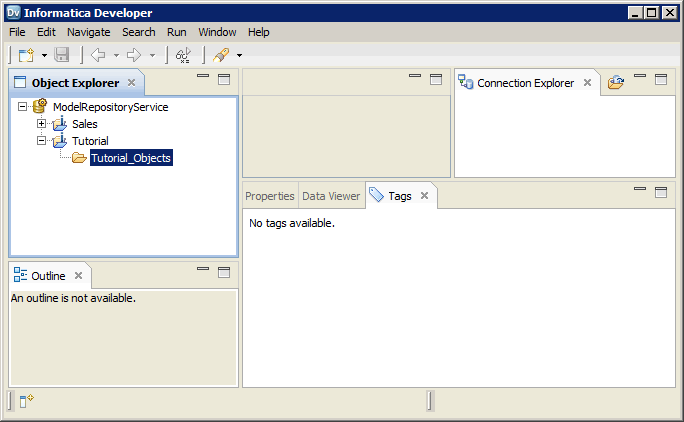The image size is (684, 422).
Task: Switch to the Data Viewer tab
Action: [331, 196]
